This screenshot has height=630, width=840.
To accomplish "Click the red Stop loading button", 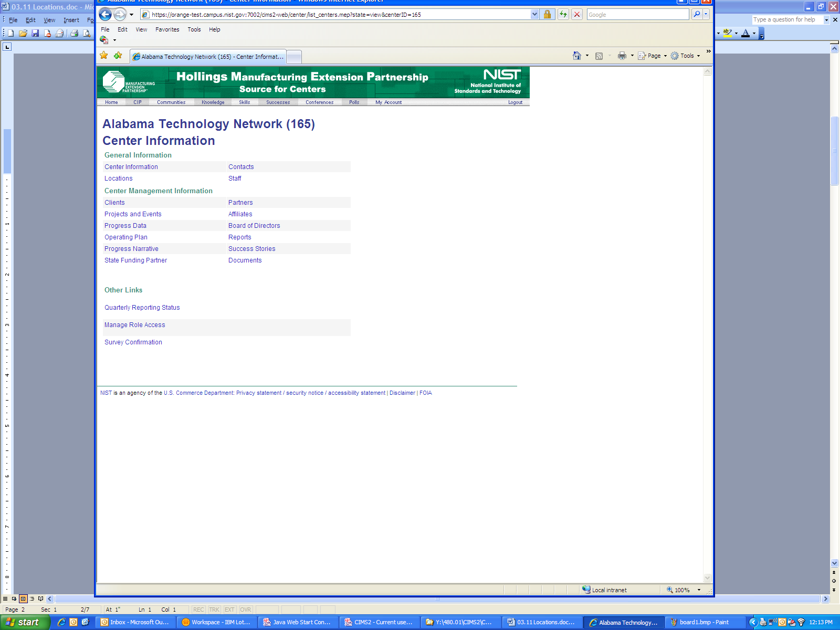I will coord(577,14).
